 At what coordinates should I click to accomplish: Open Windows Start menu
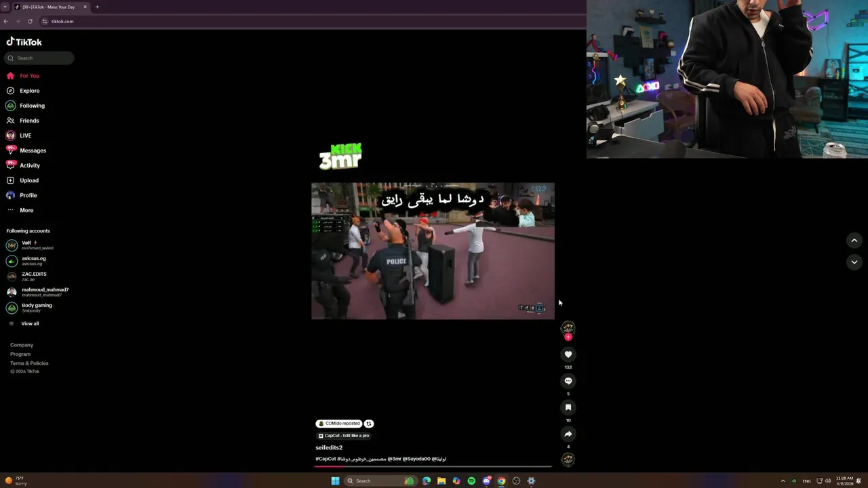pos(335,481)
